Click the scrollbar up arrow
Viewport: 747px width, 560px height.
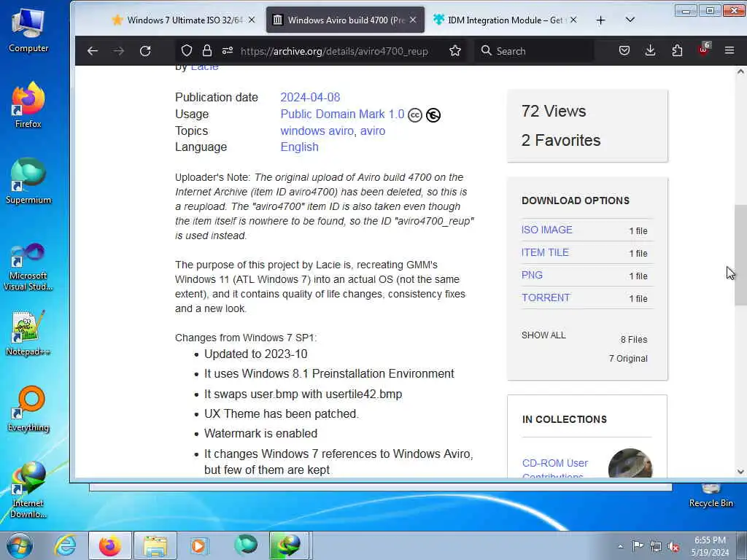pyautogui.click(x=740, y=71)
